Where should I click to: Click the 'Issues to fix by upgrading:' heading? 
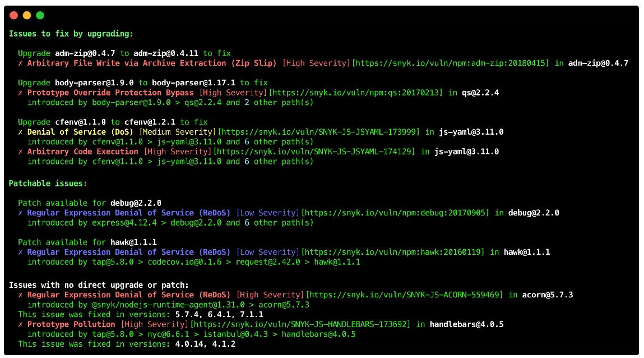tap(71, 34)
